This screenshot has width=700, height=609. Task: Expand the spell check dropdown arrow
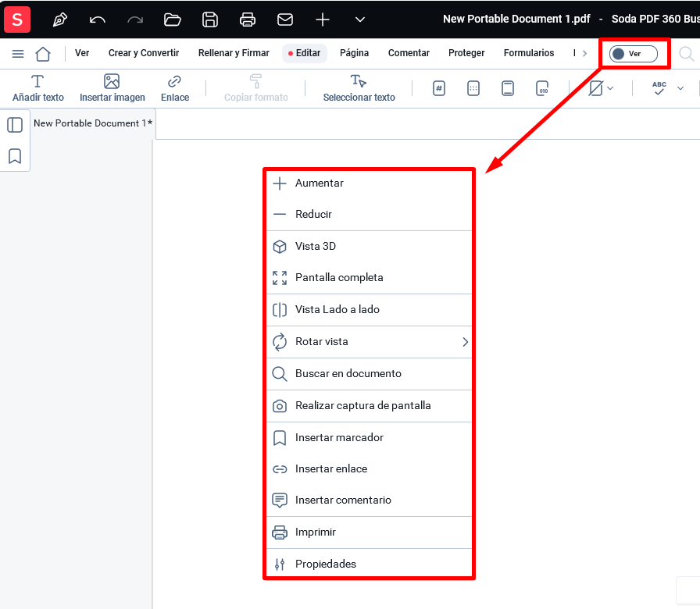click(680, 88)
